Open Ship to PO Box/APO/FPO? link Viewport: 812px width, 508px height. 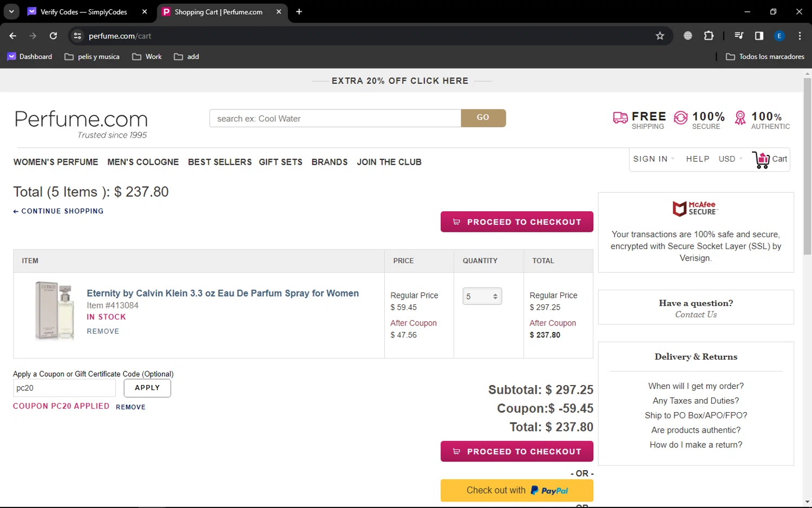point(696,415)
